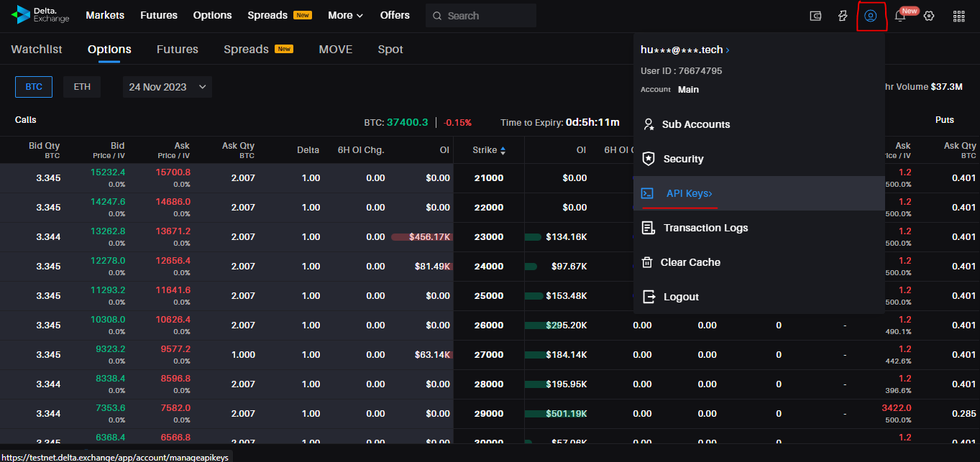Screen dimensions: 980x462
Task: Click the 22000 strike cell
Action: pyautogui.click(x=489, y=208)
